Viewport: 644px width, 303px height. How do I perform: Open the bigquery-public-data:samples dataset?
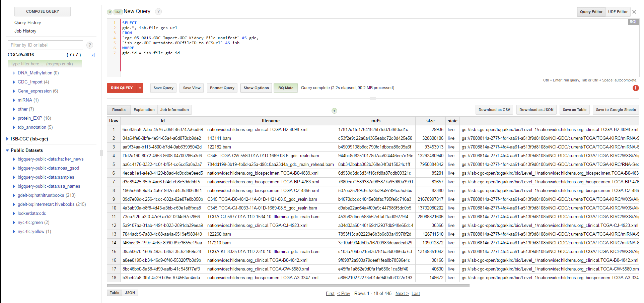[x=46, y=177]
